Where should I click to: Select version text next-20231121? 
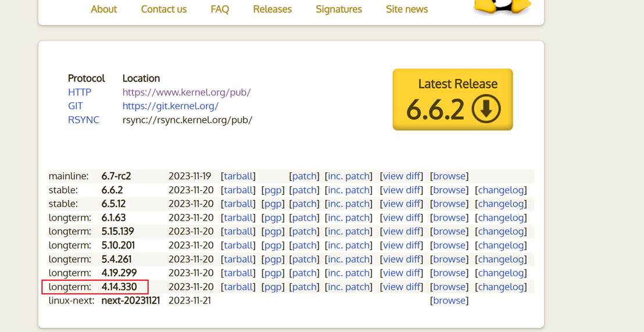(x=131, y=301)
